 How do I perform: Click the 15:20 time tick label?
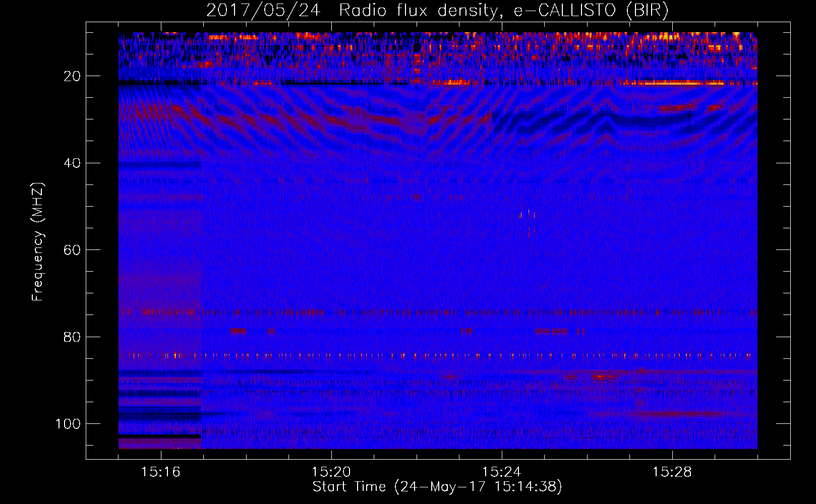(331, 472)
